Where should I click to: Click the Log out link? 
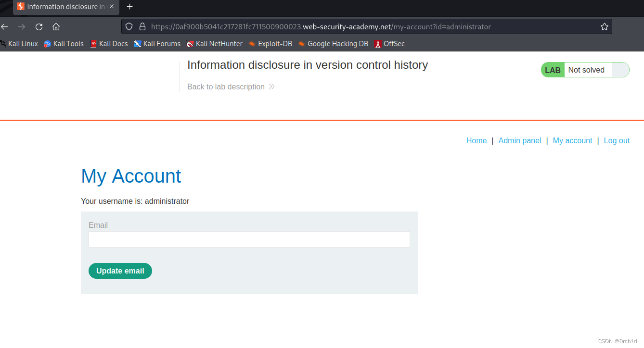617,141
